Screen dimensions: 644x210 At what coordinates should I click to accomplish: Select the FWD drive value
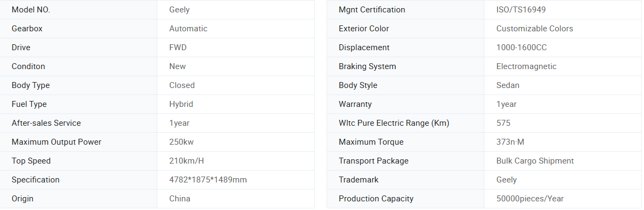178,48
